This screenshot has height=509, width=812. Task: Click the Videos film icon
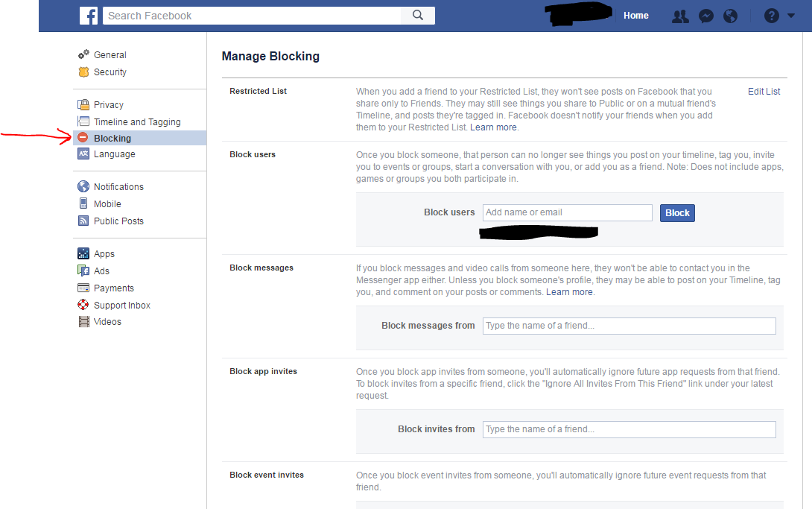[84, 321]
